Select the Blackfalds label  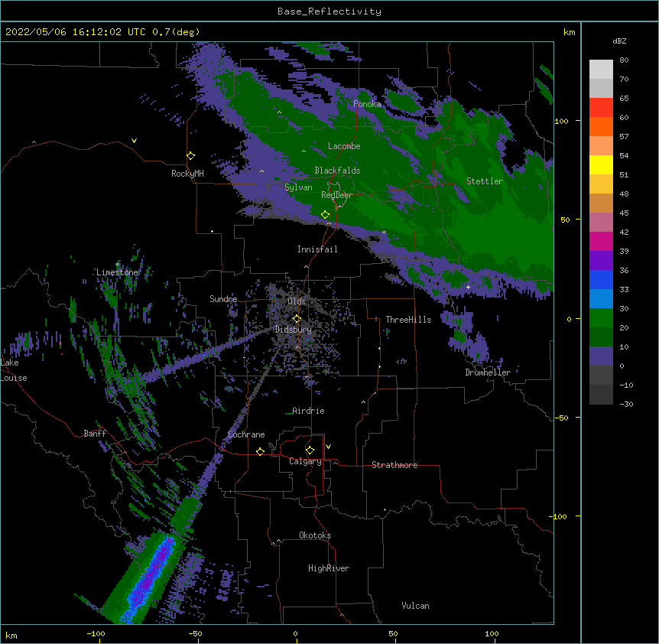[337, 171]
